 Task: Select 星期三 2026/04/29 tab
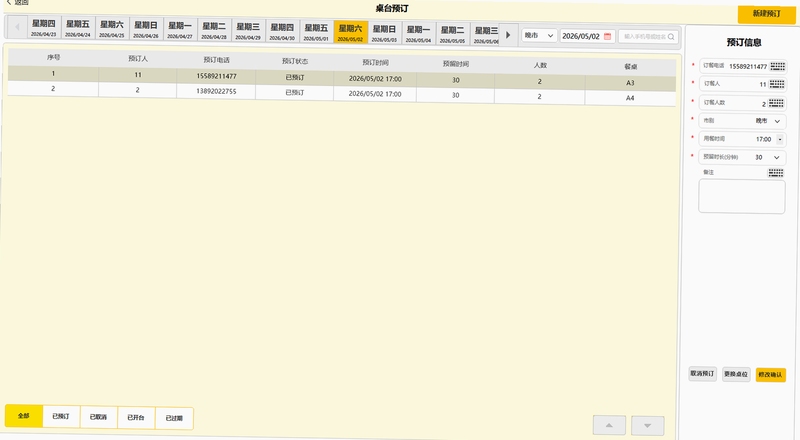point(248,31)
